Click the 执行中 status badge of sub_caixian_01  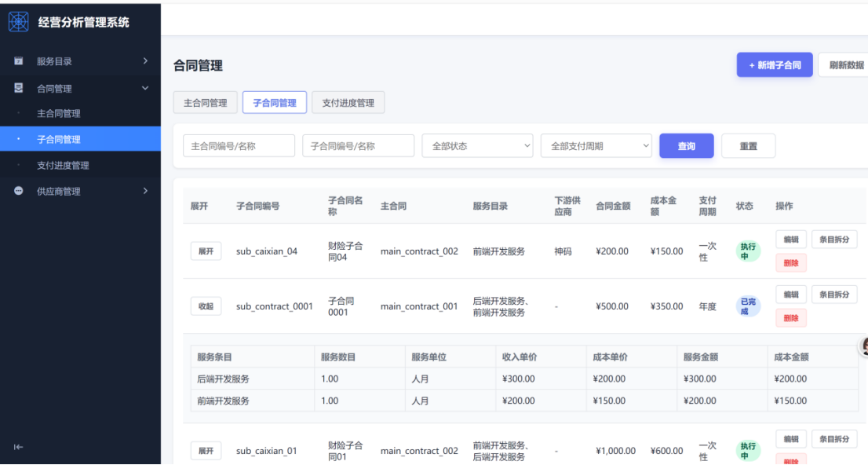[748, 451]
